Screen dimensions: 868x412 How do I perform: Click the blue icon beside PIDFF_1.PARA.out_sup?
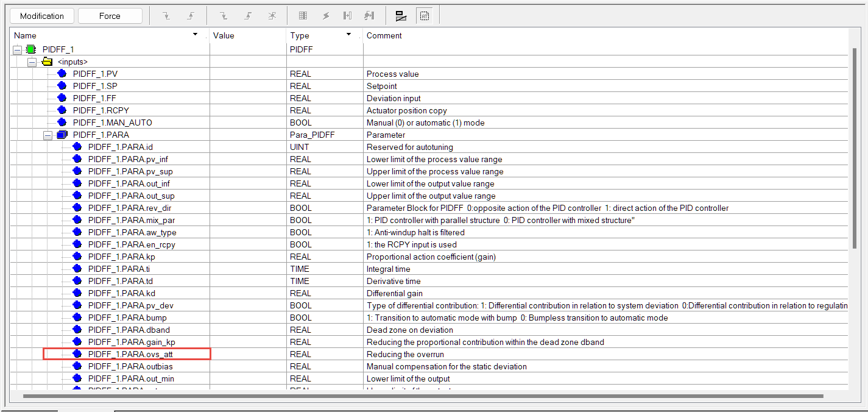[x=77, y=196]
